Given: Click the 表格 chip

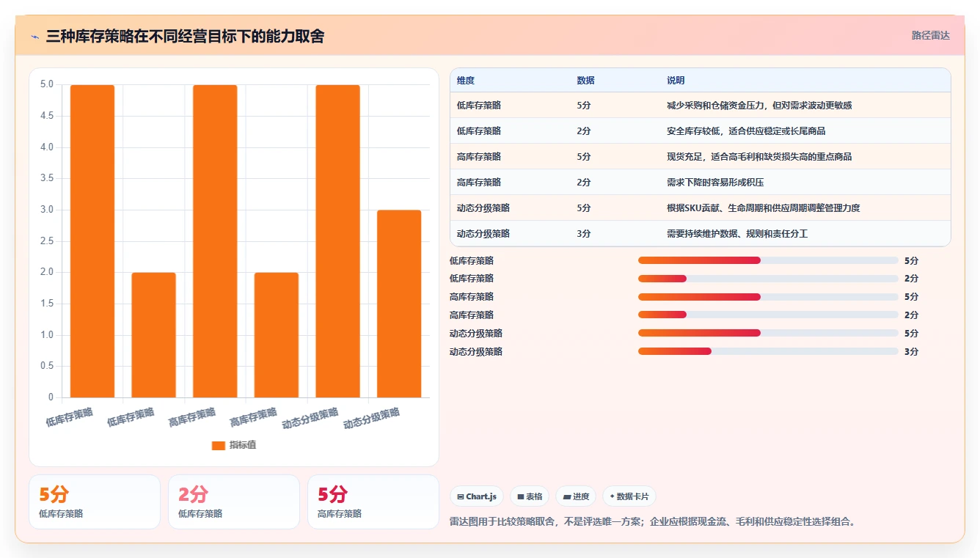Looking at the screenshot, I should coord(530,496).
